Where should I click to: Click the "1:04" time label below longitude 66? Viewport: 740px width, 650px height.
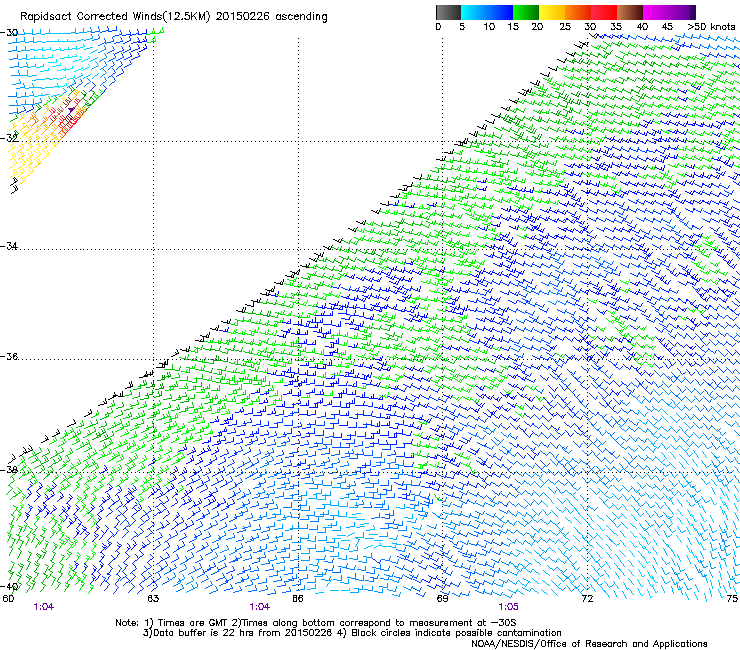260,607
